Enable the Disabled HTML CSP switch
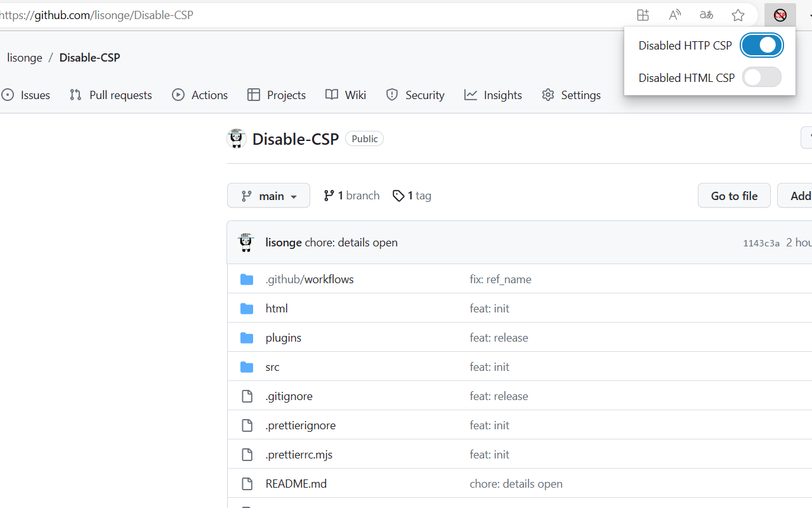This screenshot has width=812, height=508. (x=762, y=77)
